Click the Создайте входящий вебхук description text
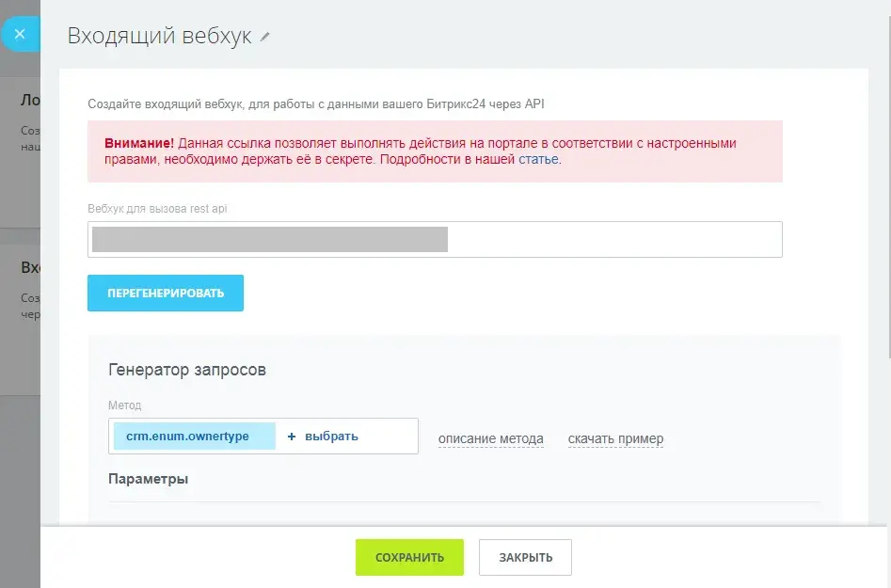The width and height of the screenshot is (891, 588). (315, 104)
